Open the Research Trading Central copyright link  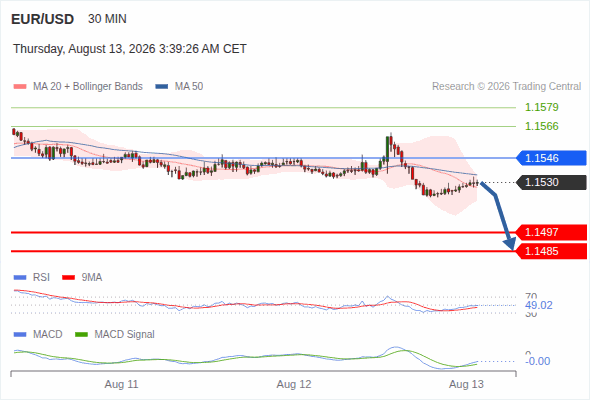506,87
